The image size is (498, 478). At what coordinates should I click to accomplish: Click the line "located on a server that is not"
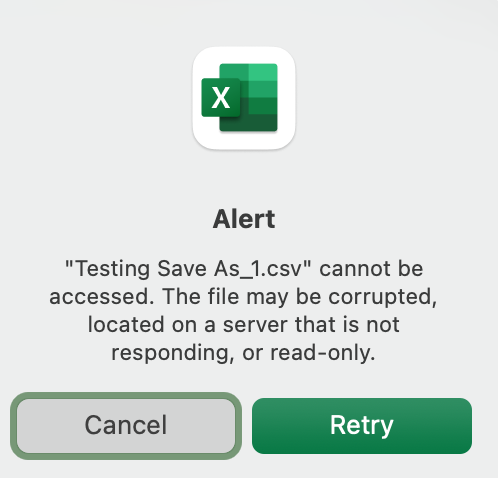(244, 324)
